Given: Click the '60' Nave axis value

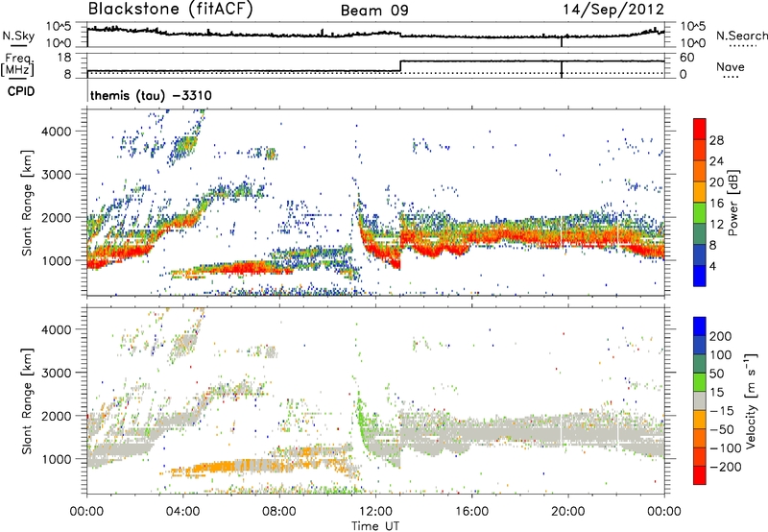Looking at the screenshot, I should (x=686, y=58).
